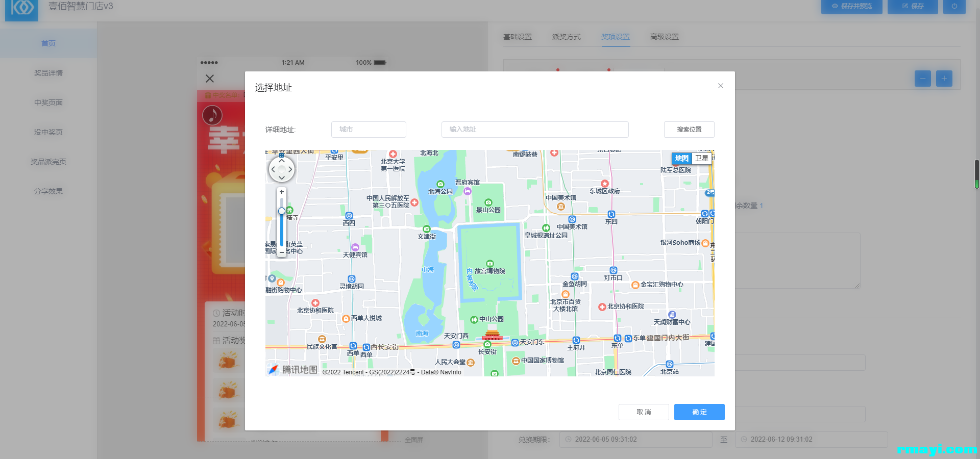Close the 选择地址 dialog
The height and width of the screenshot is (459, 980).
pyautogui.click(x=721, y=86)
